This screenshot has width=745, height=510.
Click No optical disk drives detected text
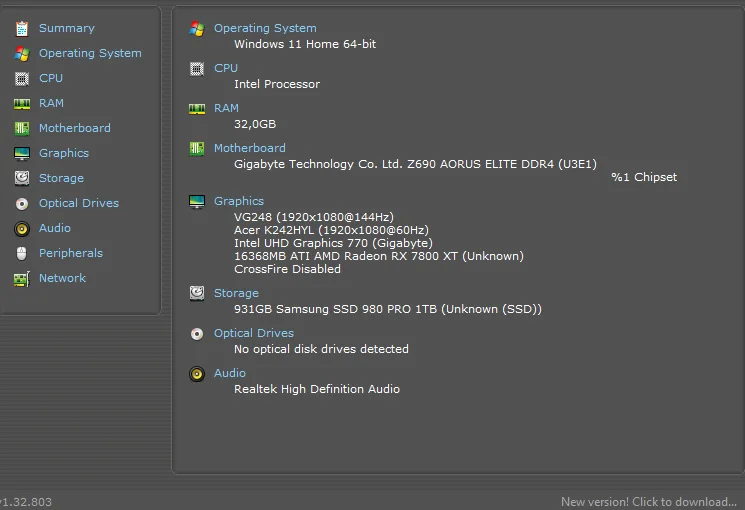(x=321, y=349)
